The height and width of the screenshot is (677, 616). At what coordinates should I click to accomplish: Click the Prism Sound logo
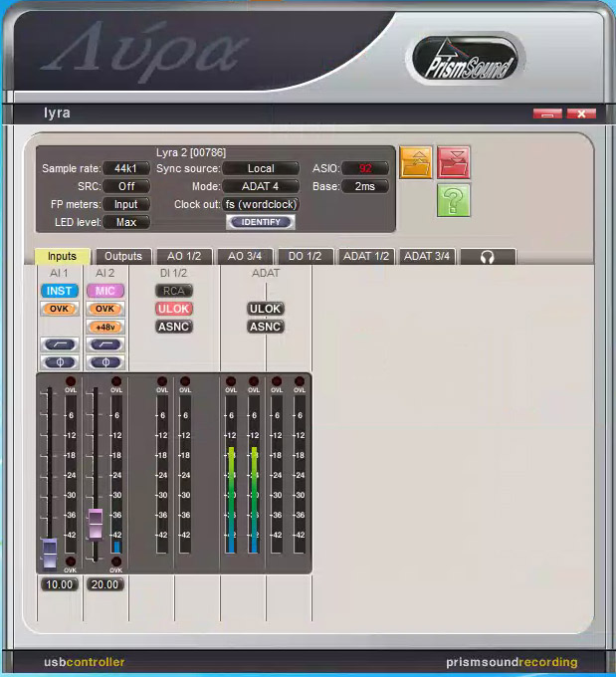tap(466, 59)
